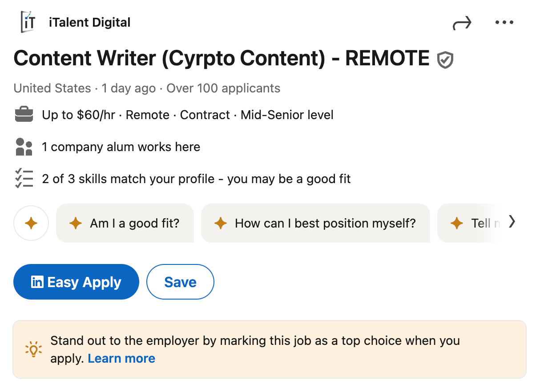540x392 pixels.
Task: Save this job posting
Action: point(180,282)
